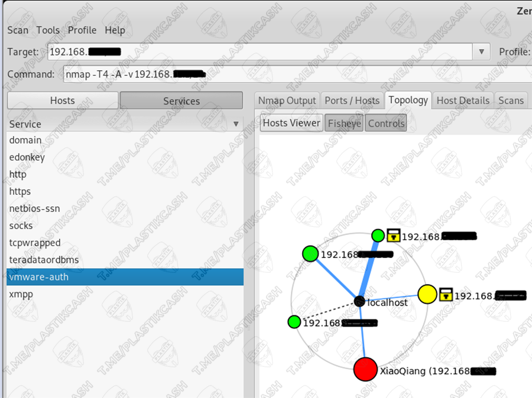Select the green node linked by dashed line
The height and width of the screenshot is (398, 532).
pyautogui.click(x=294, y=322)
